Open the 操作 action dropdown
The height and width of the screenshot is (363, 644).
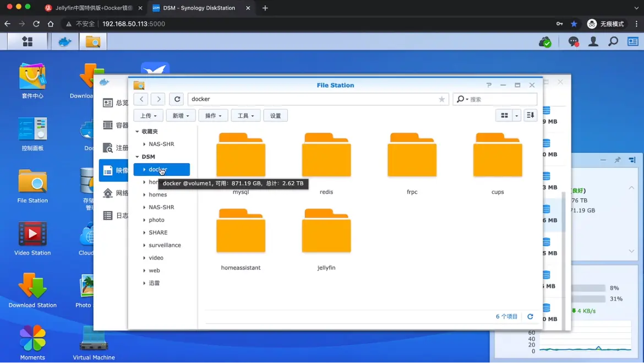[x=213, y=116]
